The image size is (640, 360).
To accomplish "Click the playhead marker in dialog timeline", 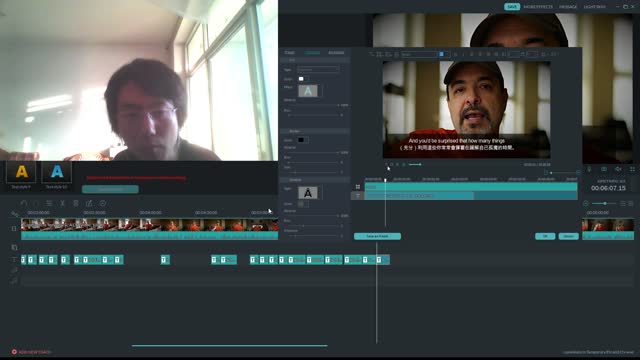I will pos(385,180).
